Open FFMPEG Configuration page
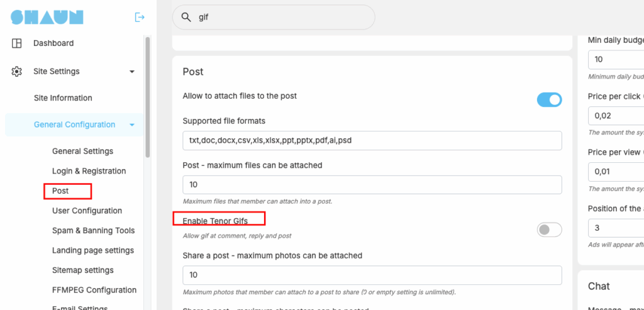Screen dimensions: 644x310 94,290
